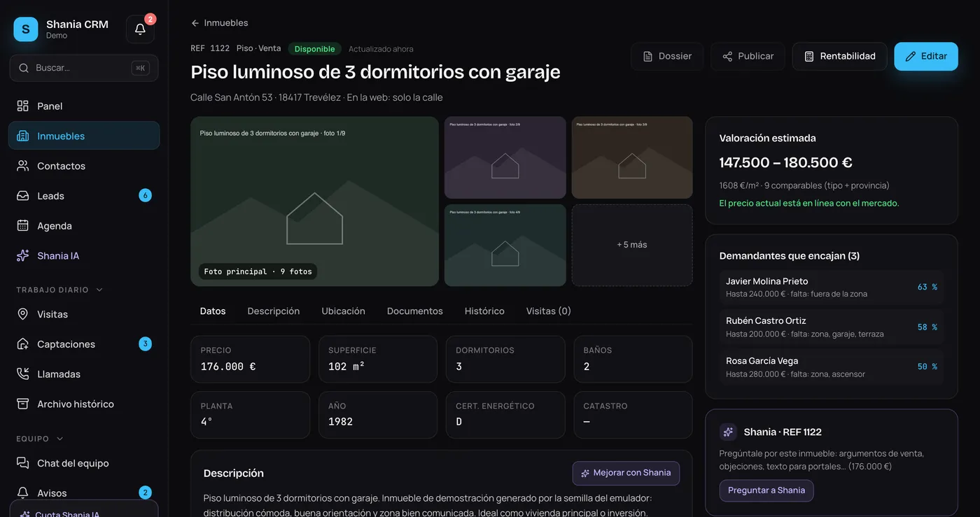Open the Rentabilidad calculator
This screenshot has height=517, width=980.
pos(839,56)
